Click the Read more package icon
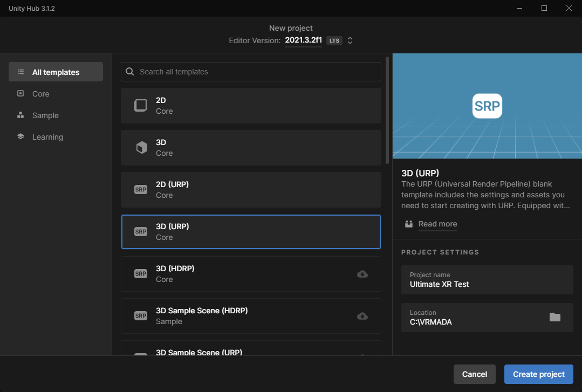582x392 pixels. (x=409, y=224)
